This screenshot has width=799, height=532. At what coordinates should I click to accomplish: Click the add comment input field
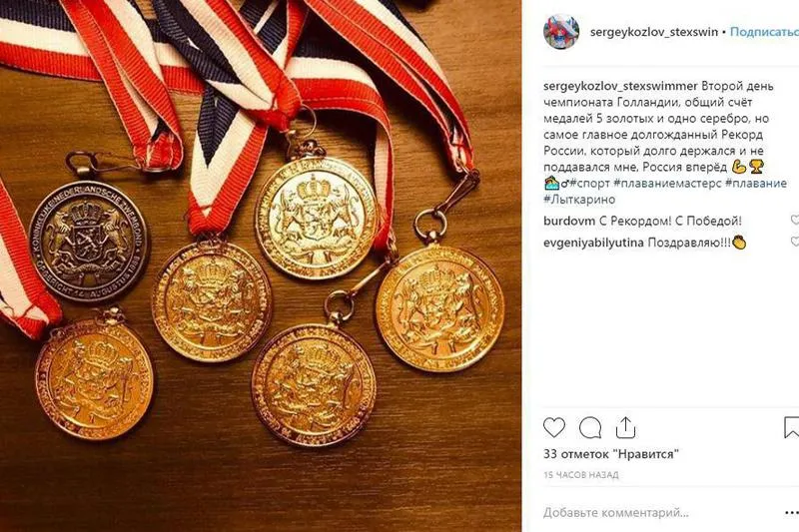[657, 512]
